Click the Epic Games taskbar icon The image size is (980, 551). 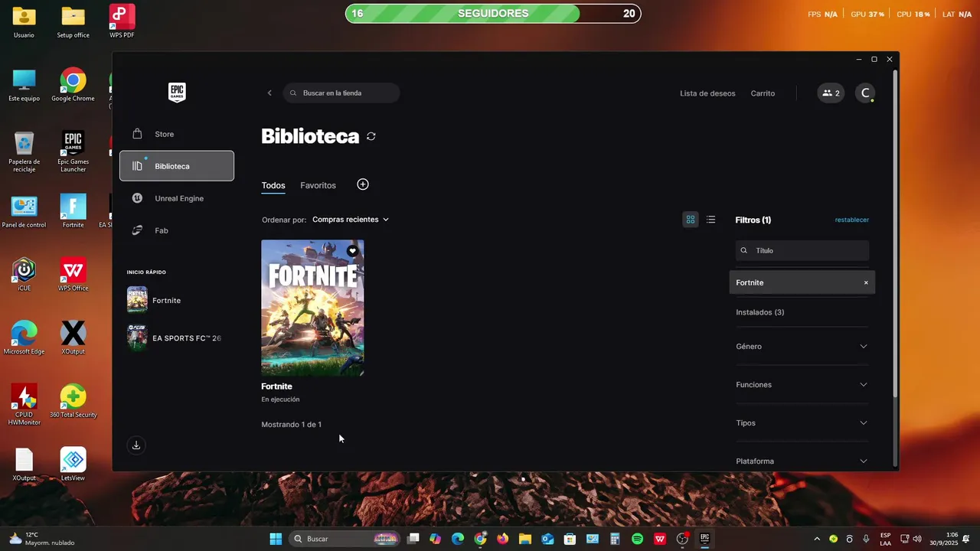coord(704,539)
